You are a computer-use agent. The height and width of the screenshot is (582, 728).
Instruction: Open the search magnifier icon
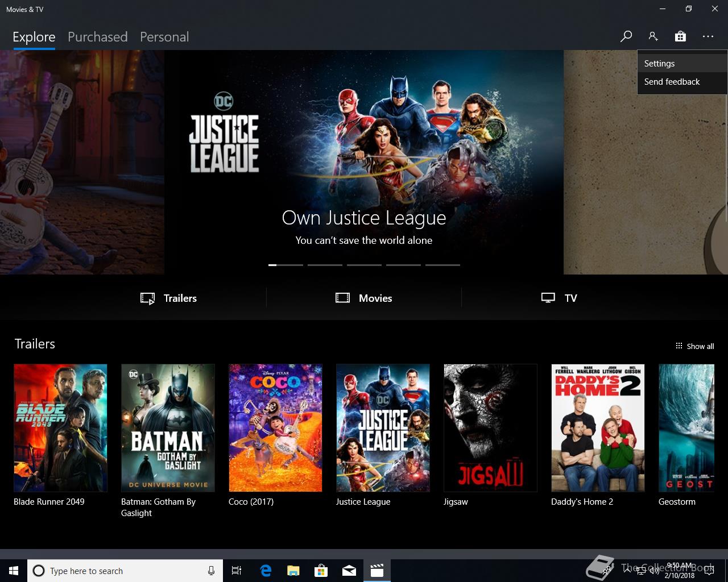[626, 36]
